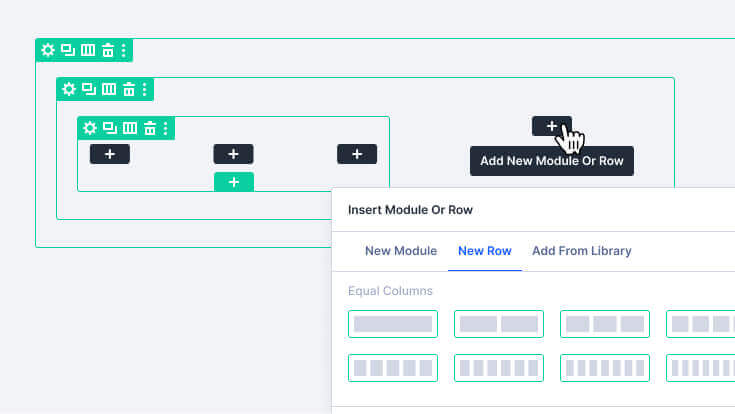Open settings gear of outermost row
This screenshot has height=414, width=735.
pyautogui.click(x=48, y=50)
